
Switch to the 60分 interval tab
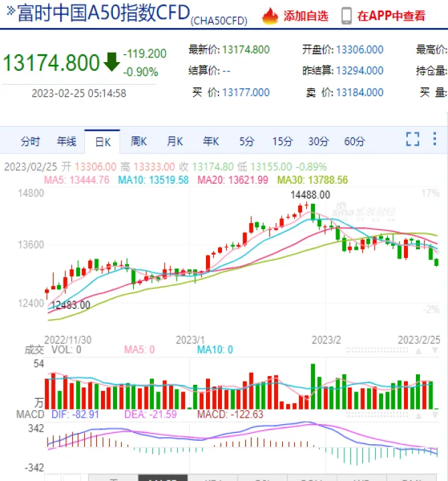point(354,142)
